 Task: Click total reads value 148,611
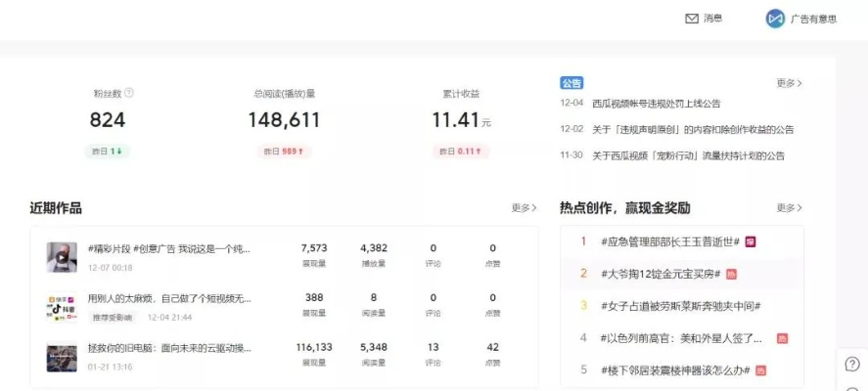pos(284,120)
